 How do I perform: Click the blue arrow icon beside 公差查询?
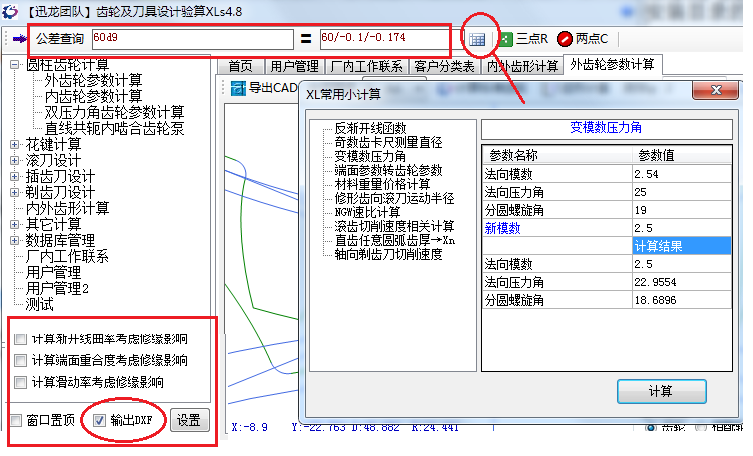(20, 38)
